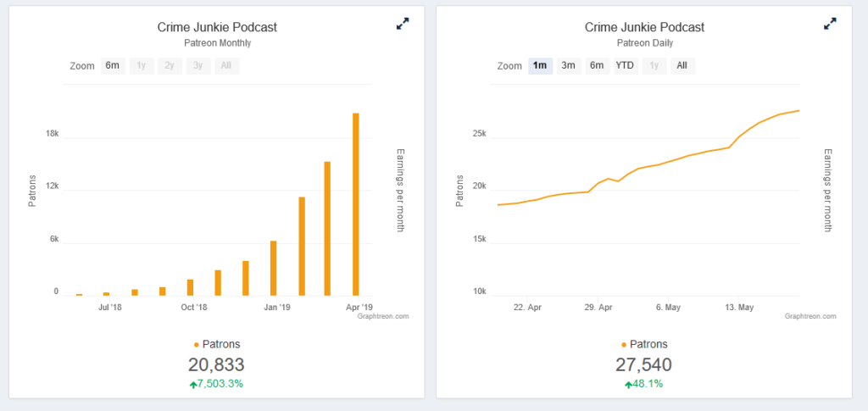Image resolution: width=868 pixels, height=411 pixels.
Task: Select 1m zoom on the Daily chart
Action: pyautogui.click(x=540, y=66)
